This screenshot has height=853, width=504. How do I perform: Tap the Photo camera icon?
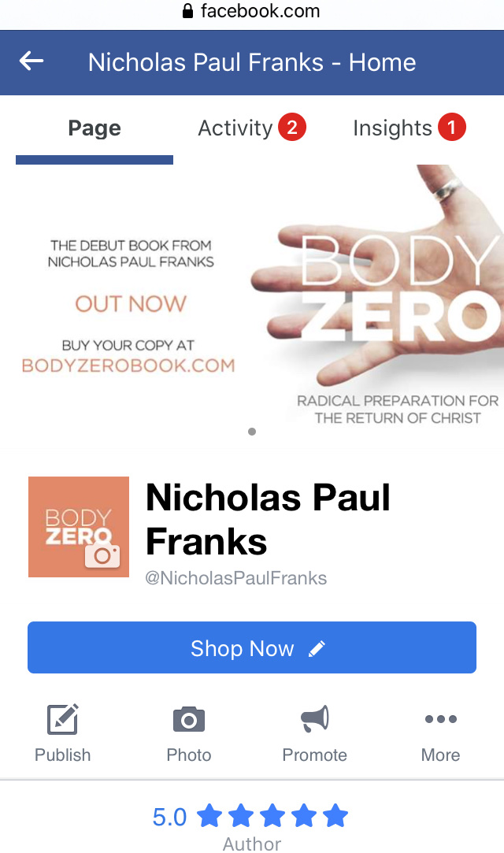(189, 720)
